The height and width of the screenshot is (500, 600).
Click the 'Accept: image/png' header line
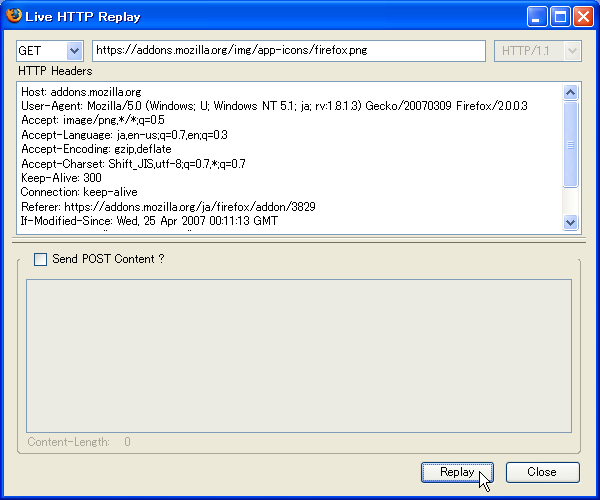[x=93, y=120]
